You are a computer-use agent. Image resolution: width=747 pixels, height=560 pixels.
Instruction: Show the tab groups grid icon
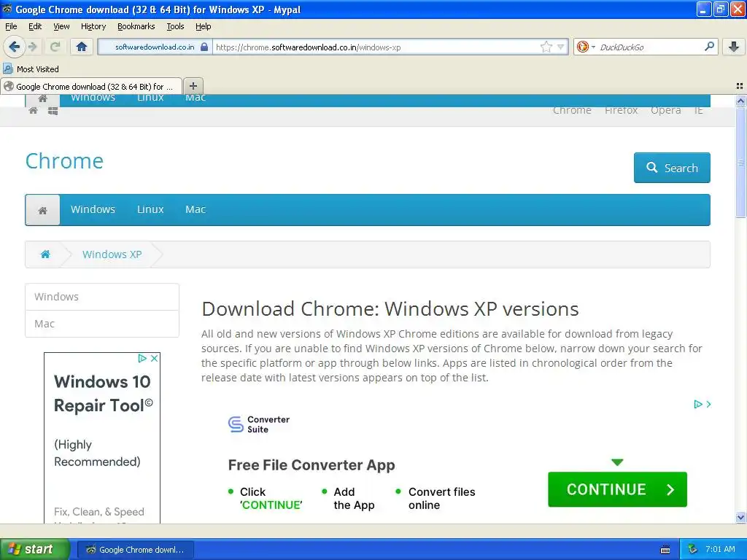pos(740,86)
